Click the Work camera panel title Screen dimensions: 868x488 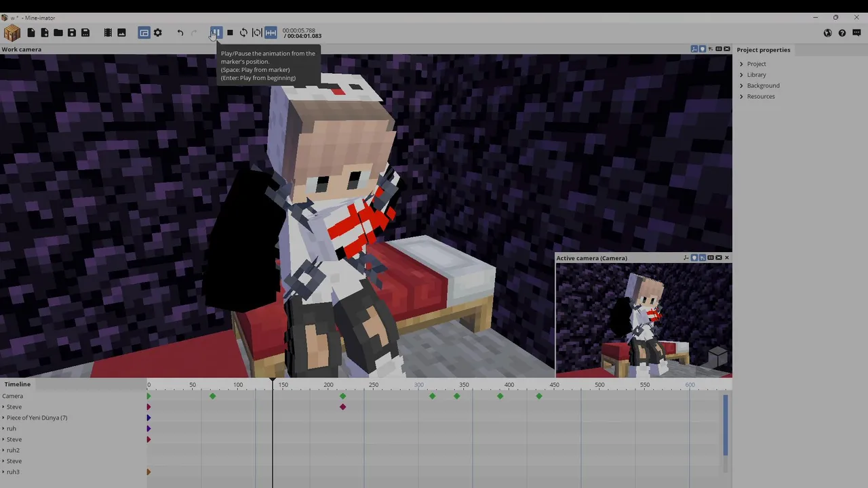point(22,49)
